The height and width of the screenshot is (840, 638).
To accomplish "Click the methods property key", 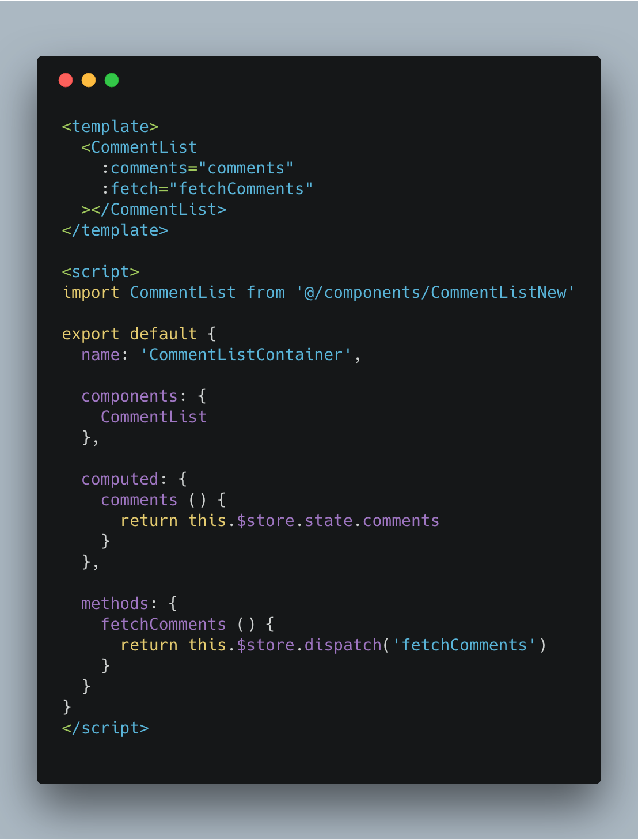I will pyautogui.click(x=115, y=604).
